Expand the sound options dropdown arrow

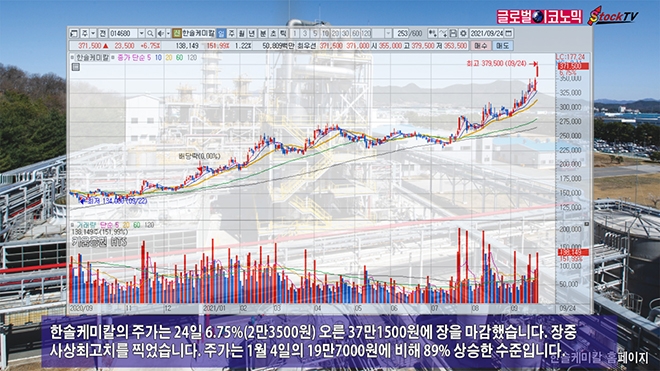(x=168, y=33)
